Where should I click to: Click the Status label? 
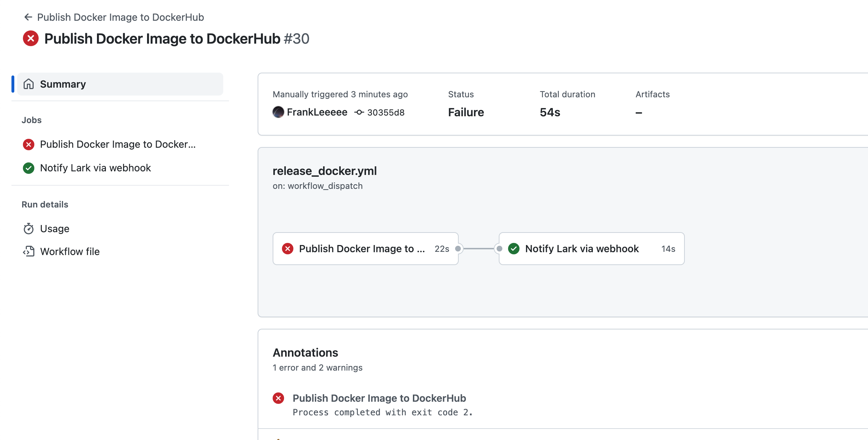pos(461,94)
